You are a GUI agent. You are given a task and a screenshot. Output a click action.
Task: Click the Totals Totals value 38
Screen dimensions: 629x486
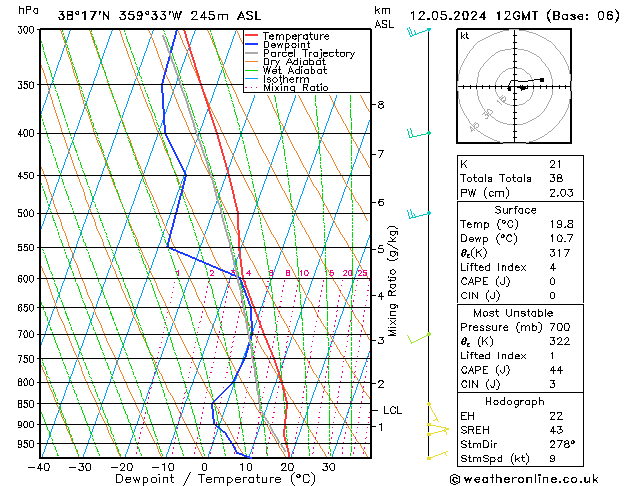pos(556,178)
